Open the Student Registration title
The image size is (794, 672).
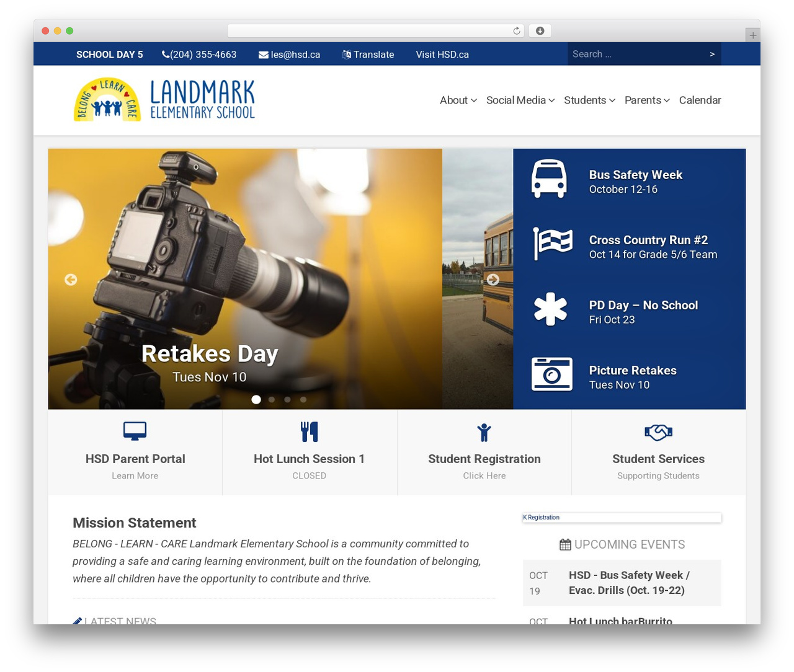tap(484, 459)
